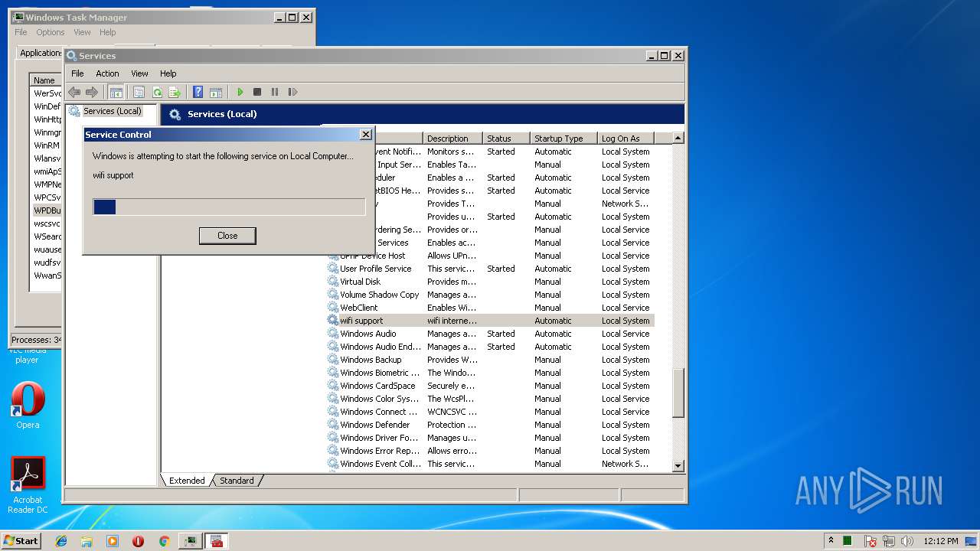Select the Volume Shadow Copy service row
This screenshot has width=980, height=551.
490,295
